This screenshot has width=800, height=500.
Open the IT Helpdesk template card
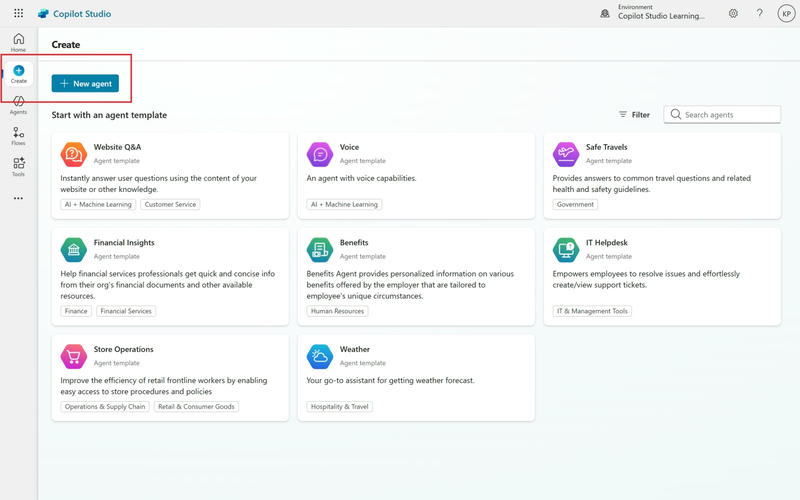667,270
